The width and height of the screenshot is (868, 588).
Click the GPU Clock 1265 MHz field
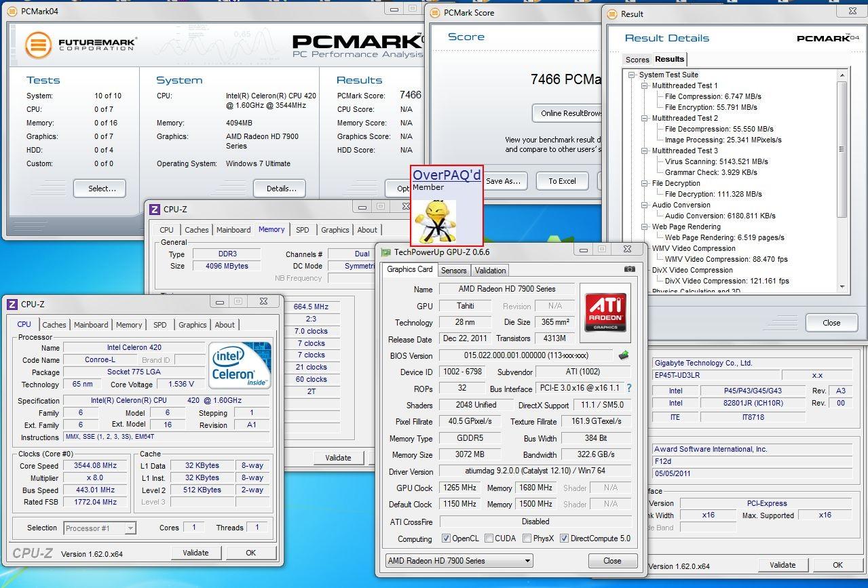click(459, 488)
